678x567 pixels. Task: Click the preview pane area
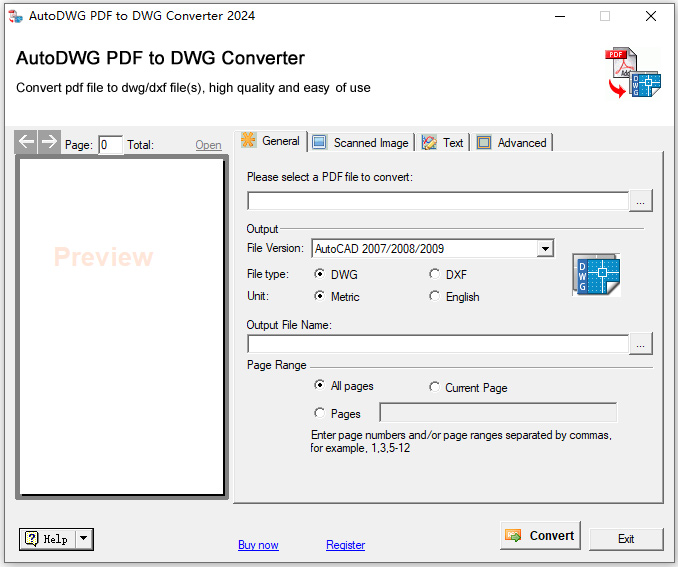122,327
